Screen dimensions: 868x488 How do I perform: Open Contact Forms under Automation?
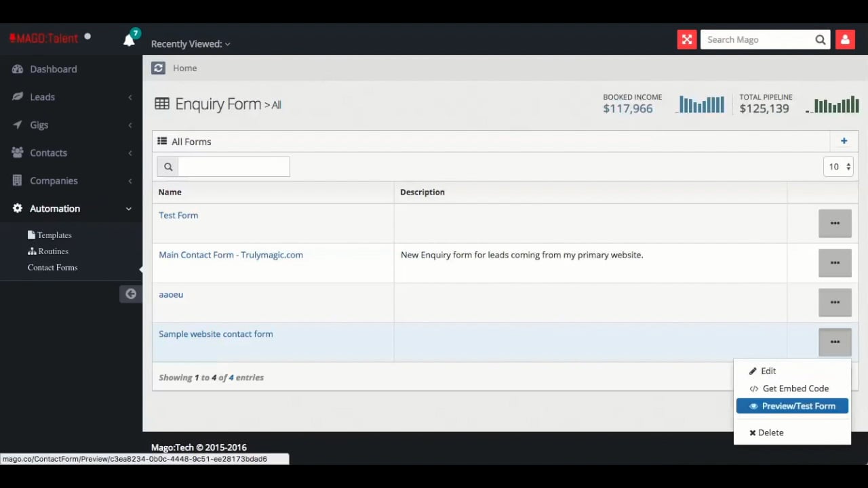[x=52, y=268]
